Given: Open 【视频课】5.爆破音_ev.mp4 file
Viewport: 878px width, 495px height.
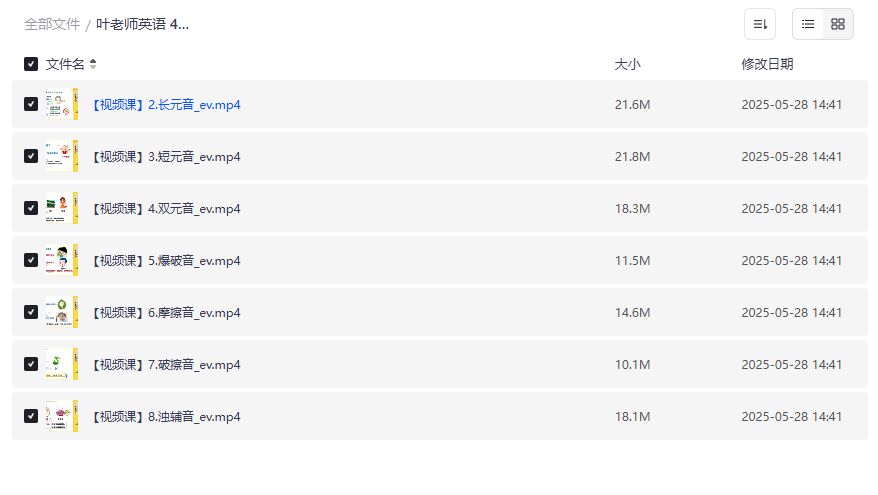Looking at the screenshot, I should [166, 261].
